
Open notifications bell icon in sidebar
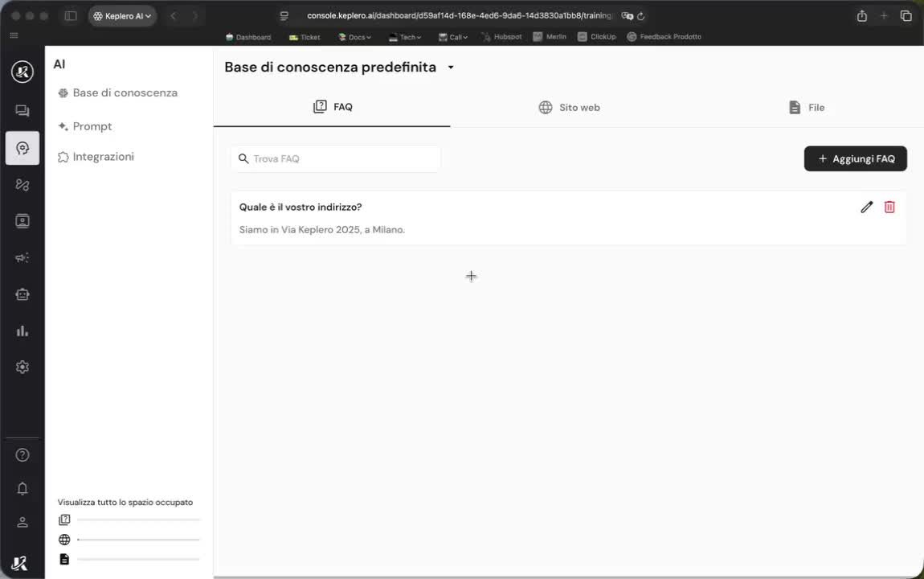click(x=22, y=489)
